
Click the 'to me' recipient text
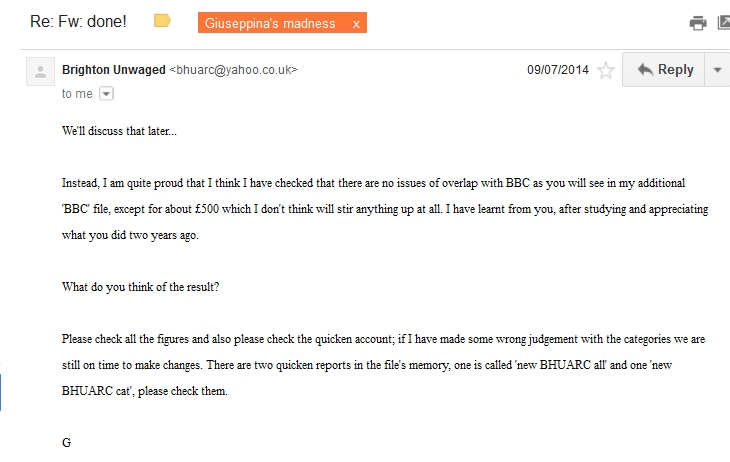tap(77, 93)
